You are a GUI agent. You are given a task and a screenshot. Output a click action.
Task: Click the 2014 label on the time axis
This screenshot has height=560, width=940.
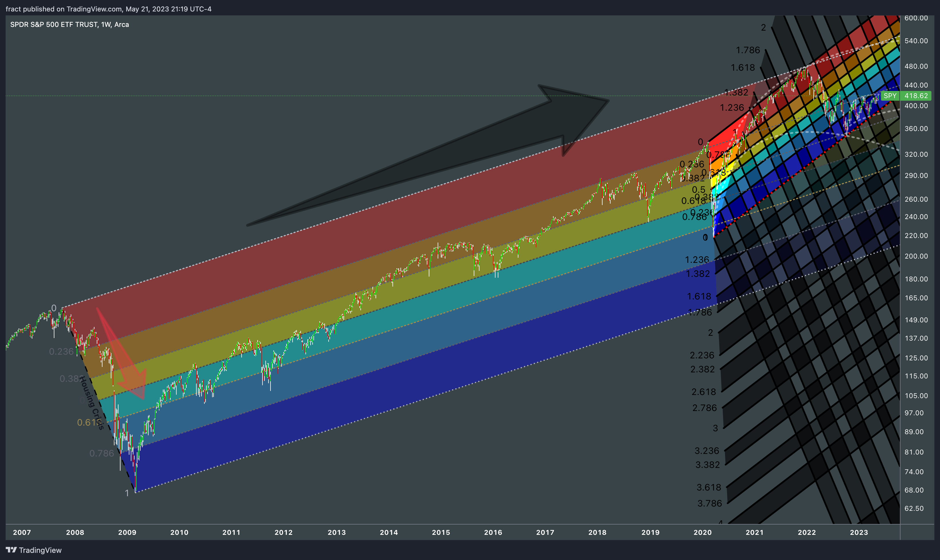[x=389, y=533]
